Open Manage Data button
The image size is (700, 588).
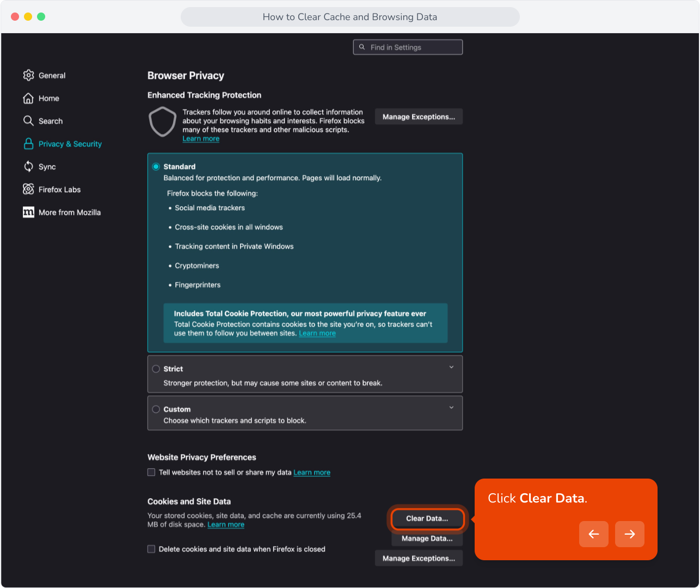pos(427,538)
